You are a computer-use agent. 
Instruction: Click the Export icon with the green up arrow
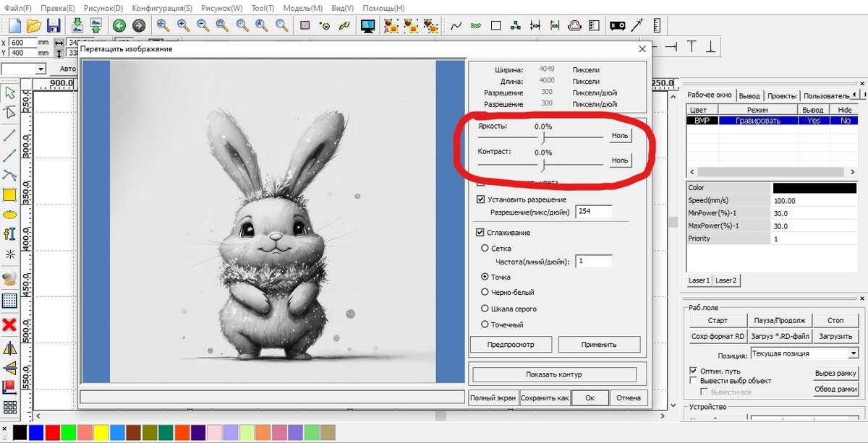click(96, 26)
